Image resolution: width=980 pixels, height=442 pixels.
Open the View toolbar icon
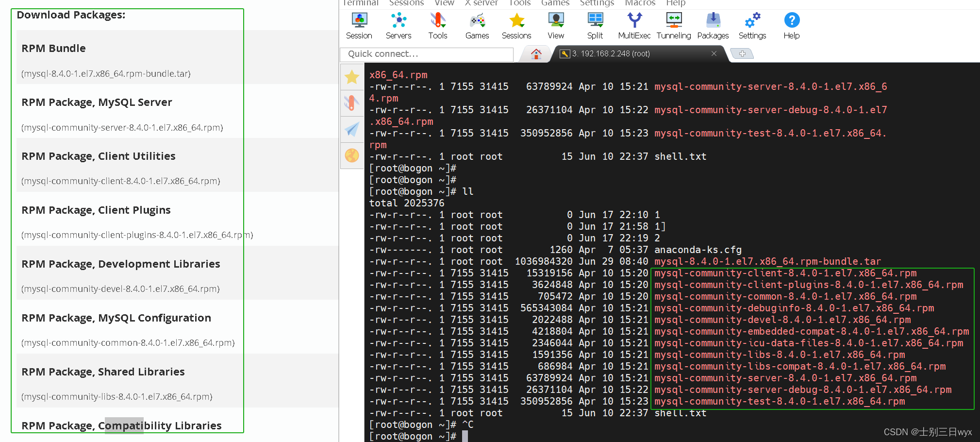pyautogui.click(x=556, y=26)
